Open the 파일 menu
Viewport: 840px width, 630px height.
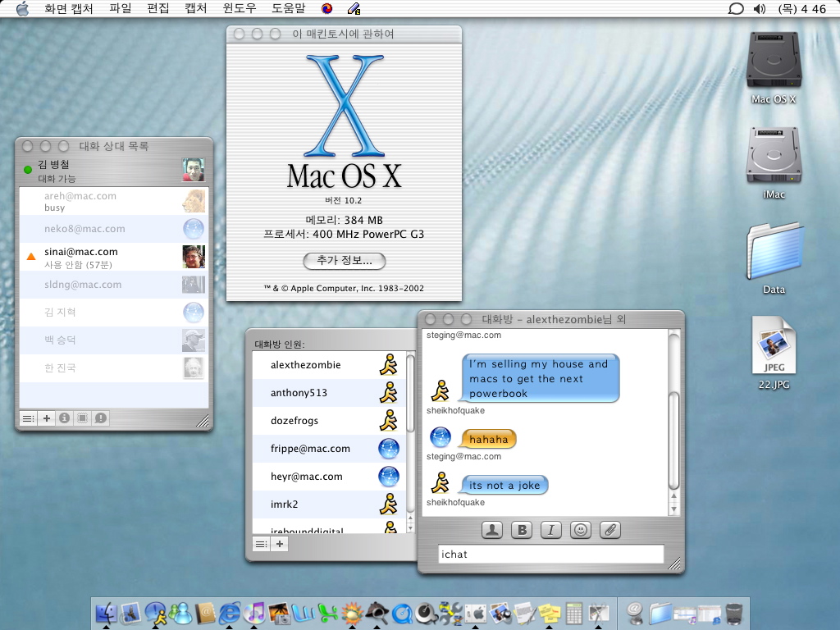tap(121, 8)
